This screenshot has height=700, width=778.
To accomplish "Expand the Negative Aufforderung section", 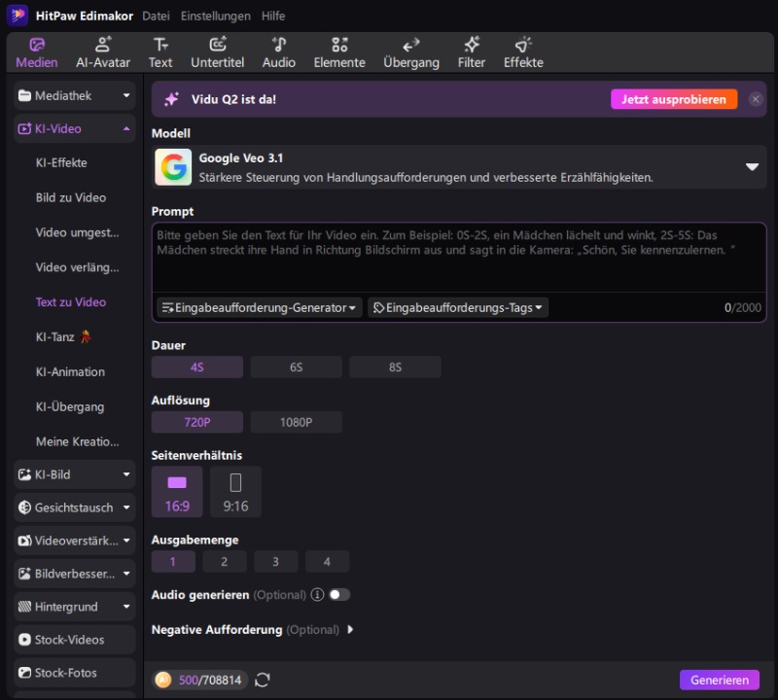I will pos(350,630).
